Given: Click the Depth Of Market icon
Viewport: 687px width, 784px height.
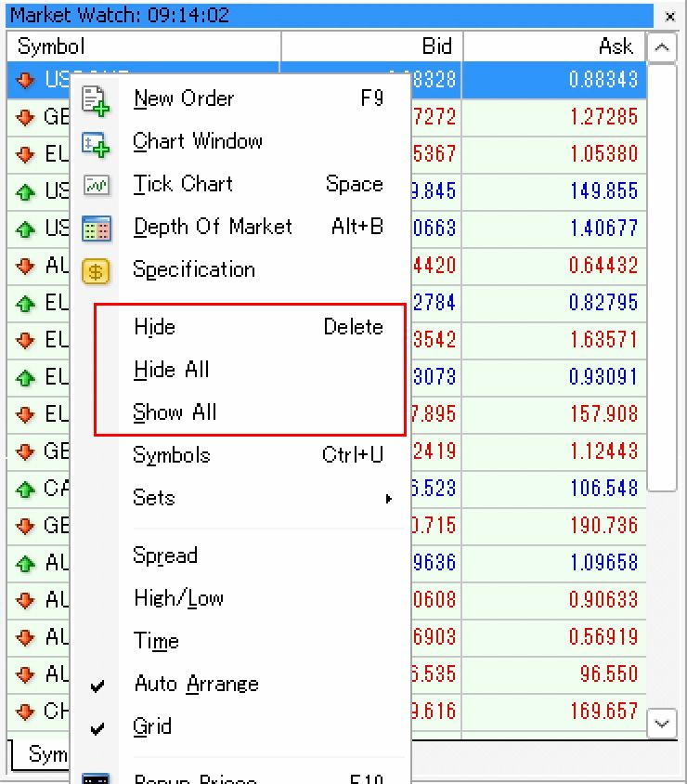Looking at the screenshot, I should pyautogui.click(x=96, y=228).
